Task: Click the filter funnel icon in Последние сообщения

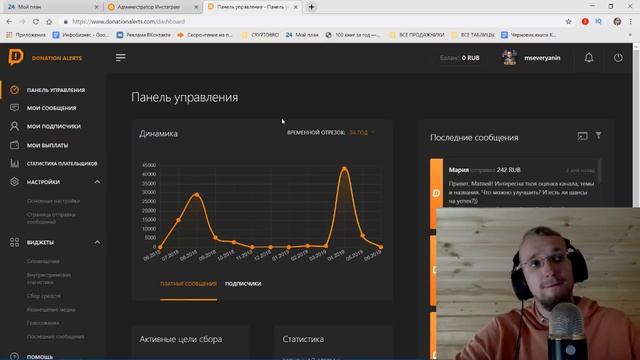Action: [598, 135]
